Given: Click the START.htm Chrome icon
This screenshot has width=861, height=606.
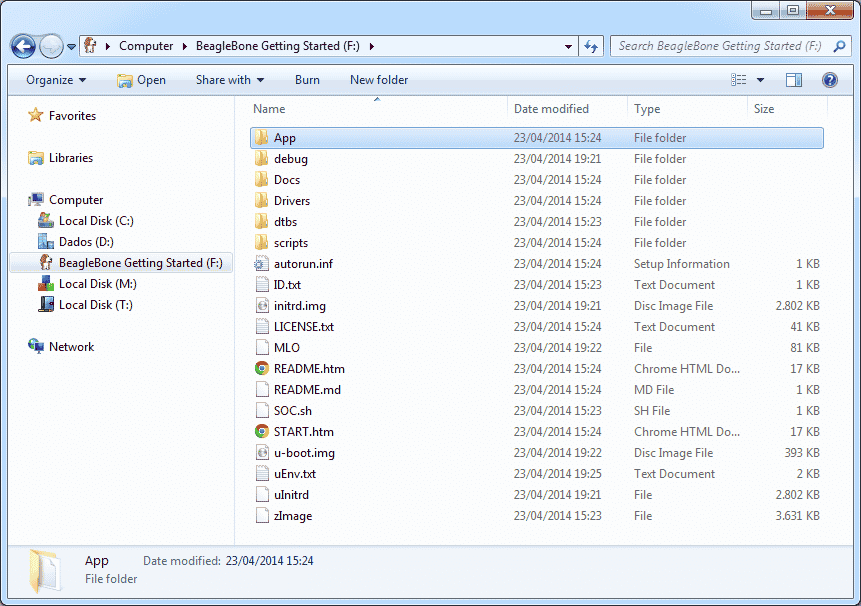Looking at the screenshot, I should tap(262, 431).
